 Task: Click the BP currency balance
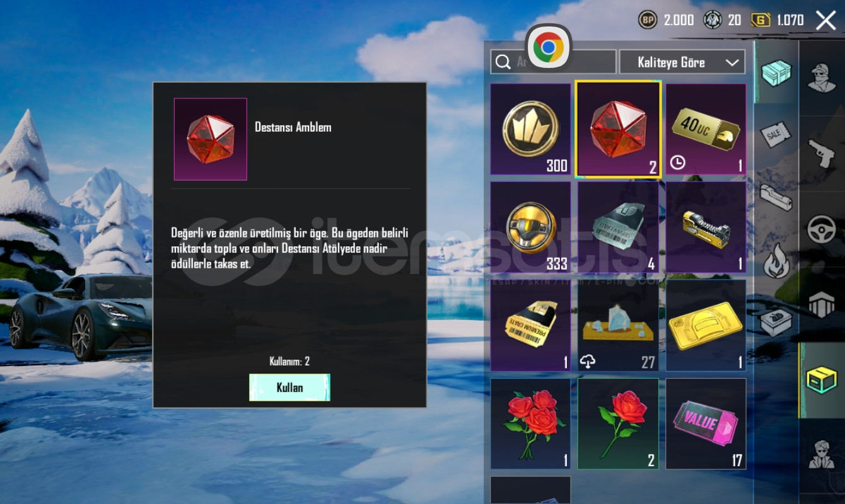click(x=666, y=20)
